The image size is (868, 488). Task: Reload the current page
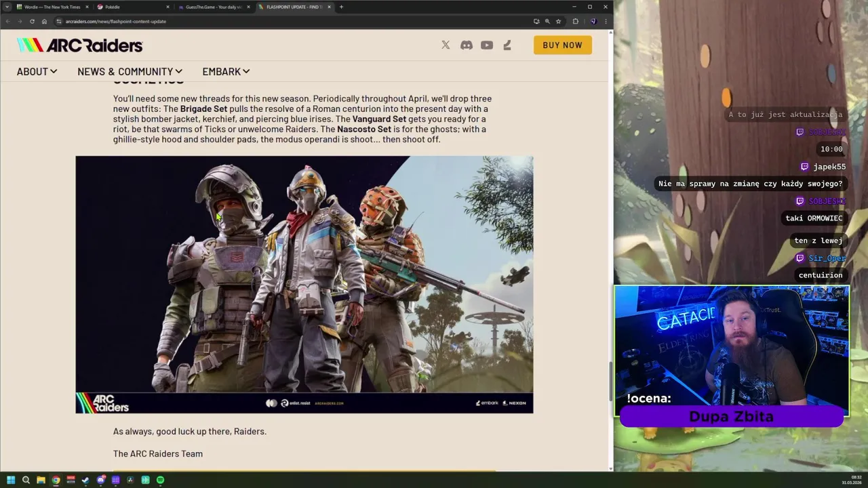pos(32,21)
